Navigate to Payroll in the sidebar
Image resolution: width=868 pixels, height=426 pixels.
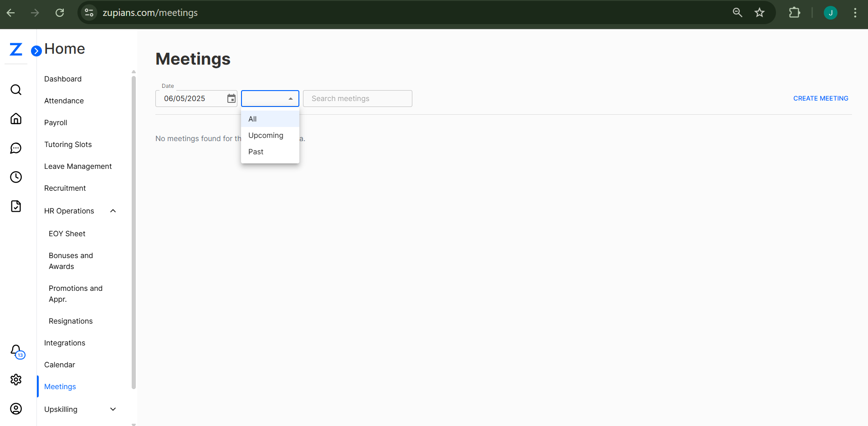tap(56, 122)
